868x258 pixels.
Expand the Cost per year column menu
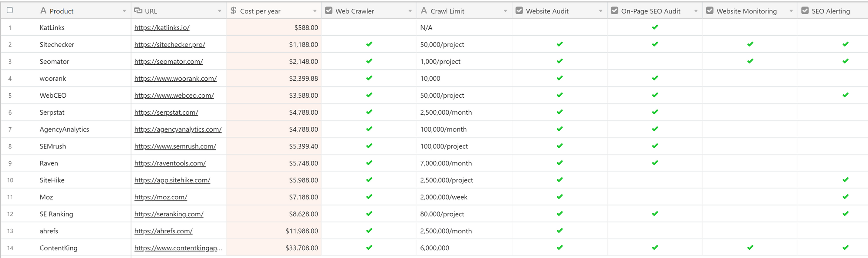(315, 11)
